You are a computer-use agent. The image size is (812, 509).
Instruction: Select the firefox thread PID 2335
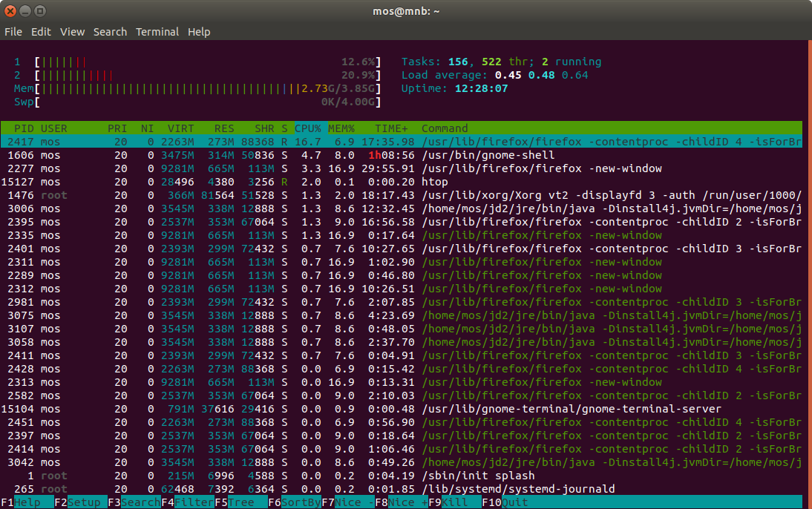[402, 236]
